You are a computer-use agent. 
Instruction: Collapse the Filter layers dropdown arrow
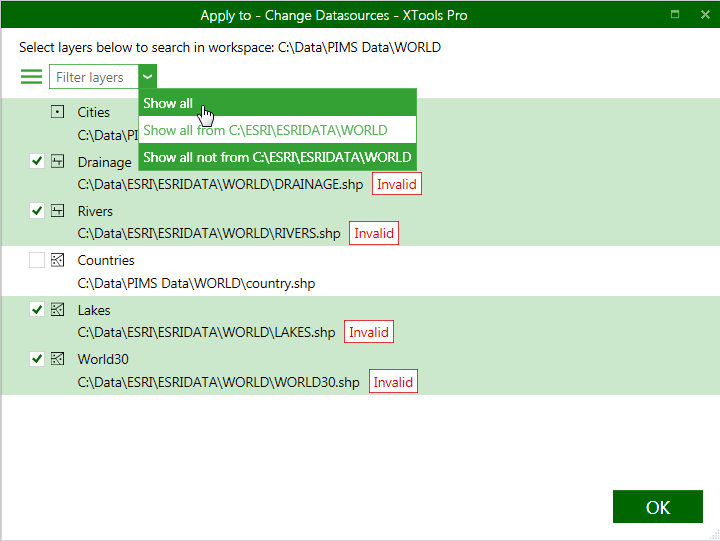[147, 77]
